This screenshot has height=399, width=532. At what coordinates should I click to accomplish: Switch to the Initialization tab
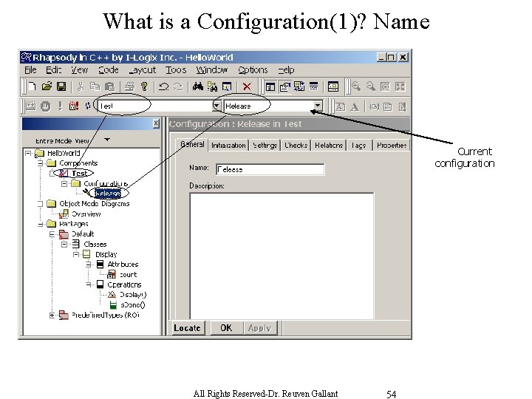click(x=228, y=146)
